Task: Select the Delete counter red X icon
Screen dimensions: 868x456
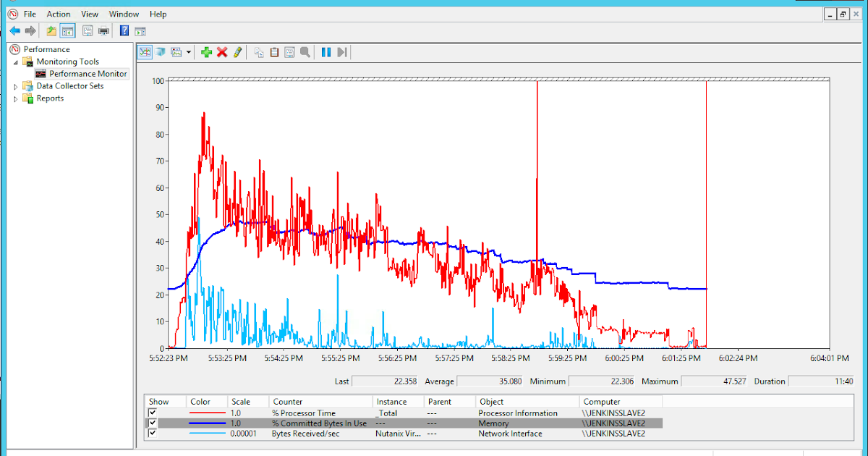Action: [222, 51]
